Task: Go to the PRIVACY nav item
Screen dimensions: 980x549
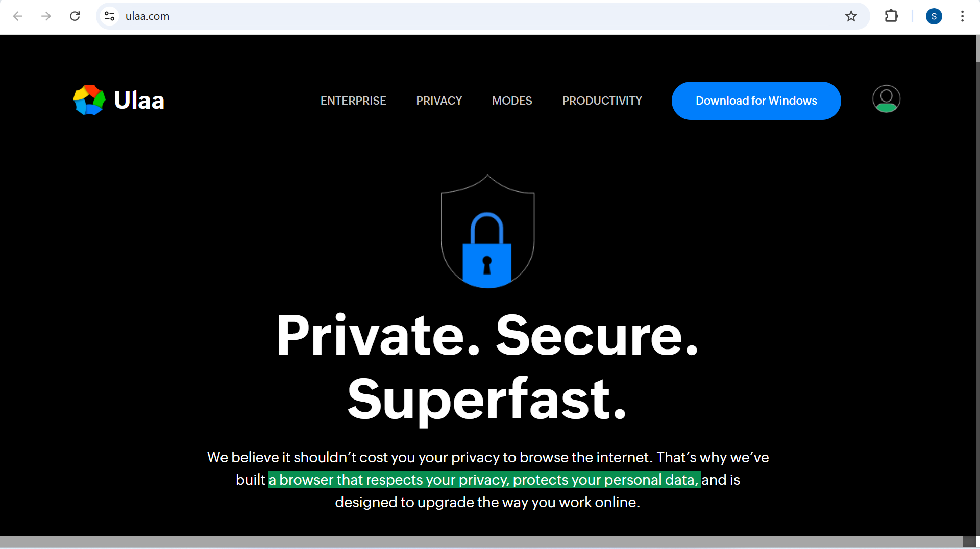Action: coord(439,101)
